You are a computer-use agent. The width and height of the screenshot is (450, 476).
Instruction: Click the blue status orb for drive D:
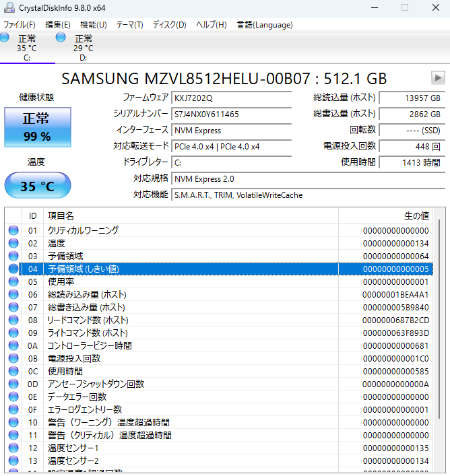(x=61, y=38)
